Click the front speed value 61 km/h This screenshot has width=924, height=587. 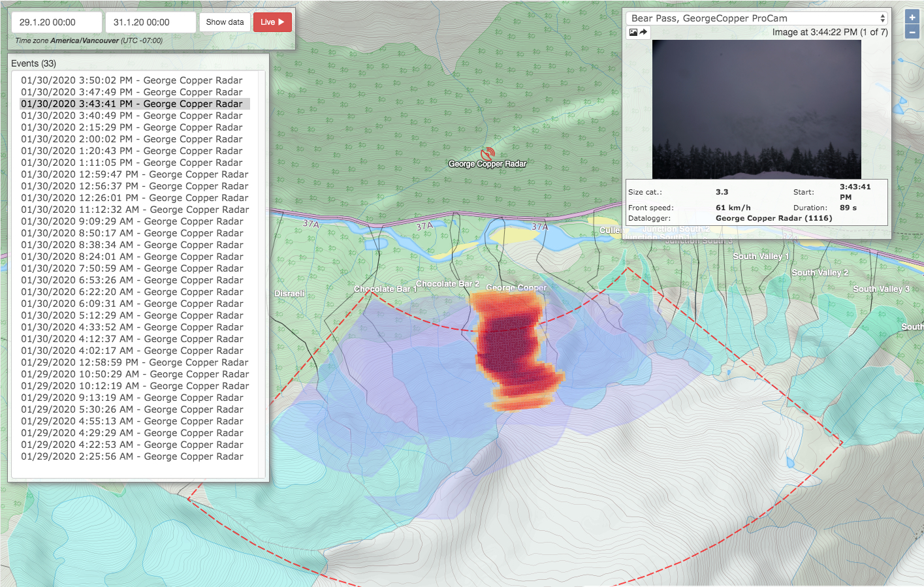point(733,208)
